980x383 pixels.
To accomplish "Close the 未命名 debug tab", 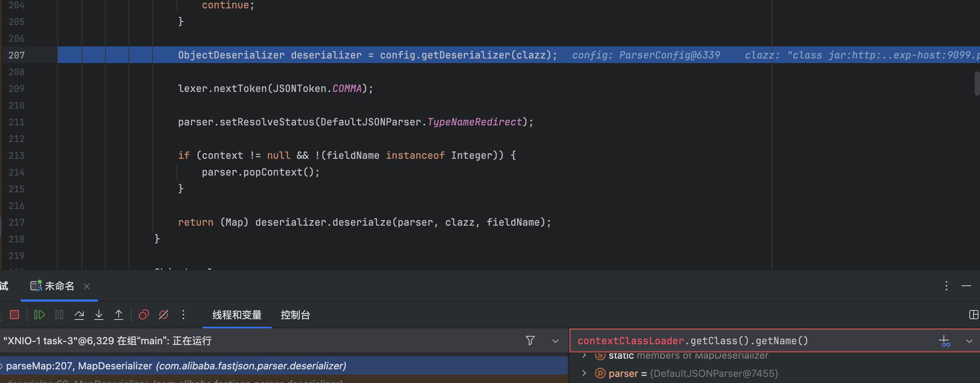I will [x=87, y=286].
